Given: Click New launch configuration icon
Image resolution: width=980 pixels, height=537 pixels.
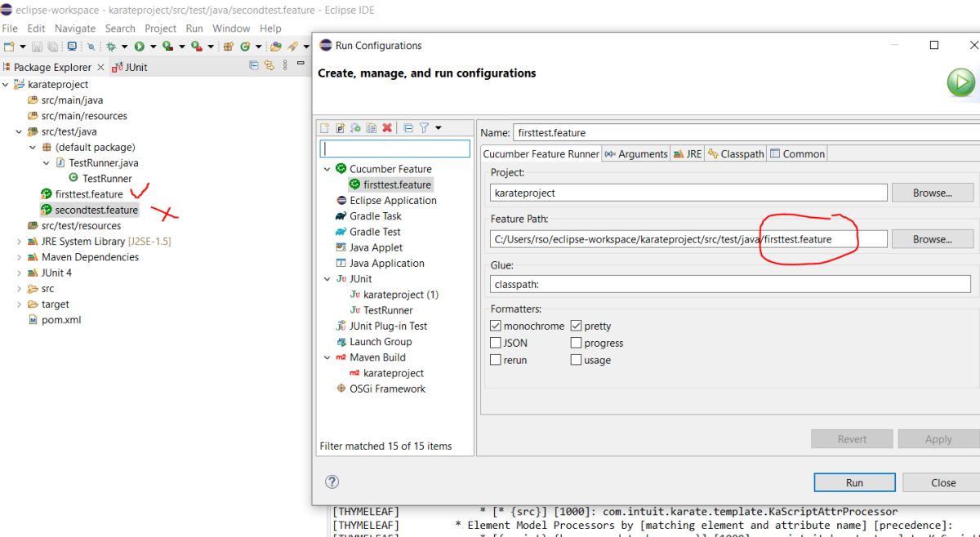Looking at the screenshot, I should coord(324,128).
